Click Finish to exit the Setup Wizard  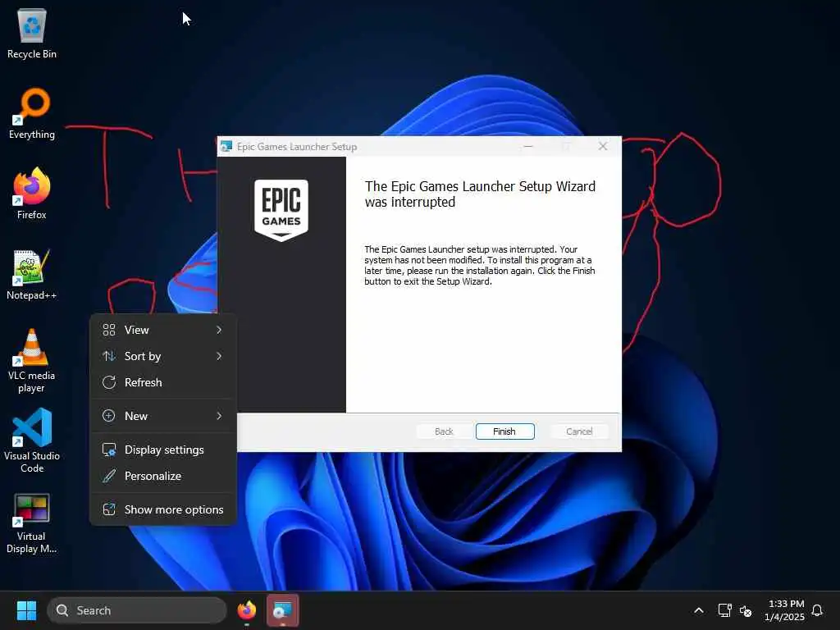point(504,431)
